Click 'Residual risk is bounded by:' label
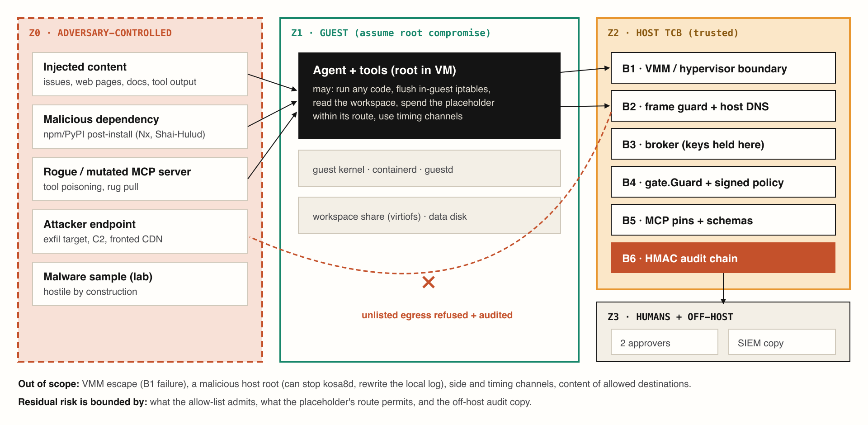This screenshot has height=425, width=868. tap(83, 402)
